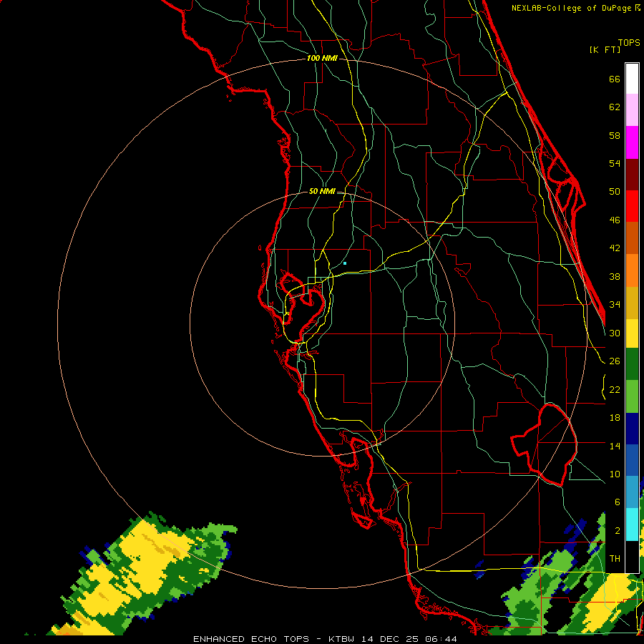Pick the light blue legend swatch at 6

tap(632, 492)
